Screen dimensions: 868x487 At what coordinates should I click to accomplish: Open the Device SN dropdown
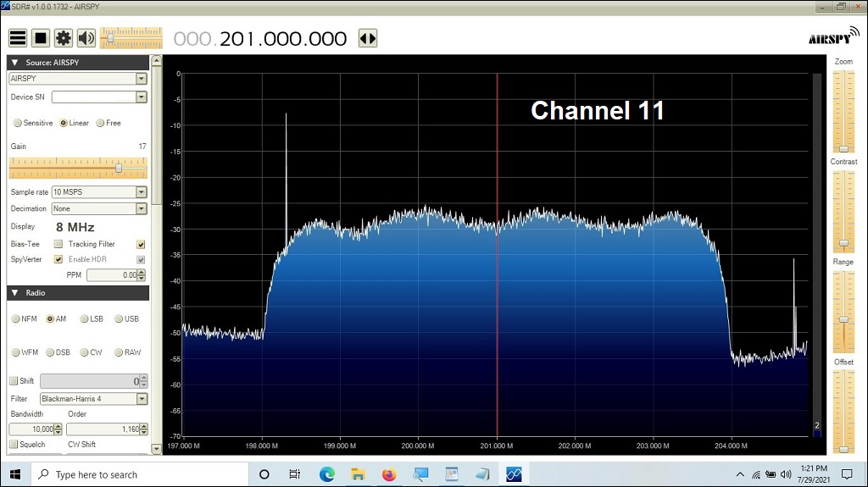coord(99,97)
